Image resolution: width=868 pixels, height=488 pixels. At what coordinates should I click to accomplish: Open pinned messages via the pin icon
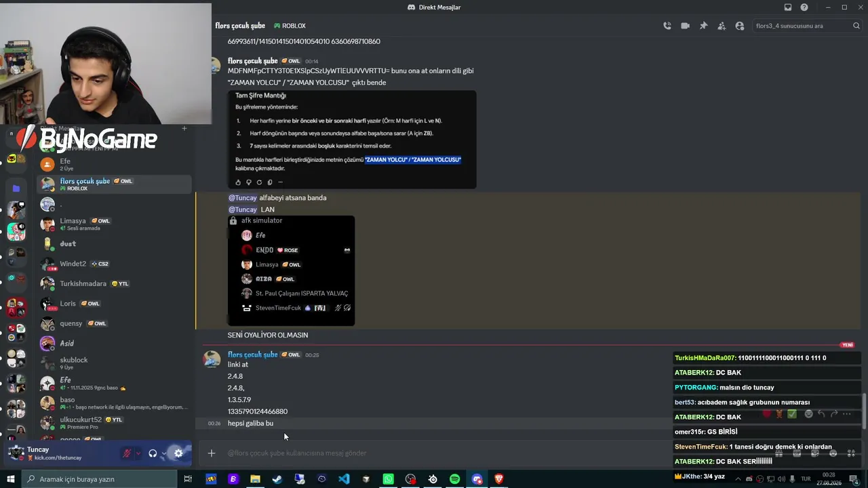[703, 26]
